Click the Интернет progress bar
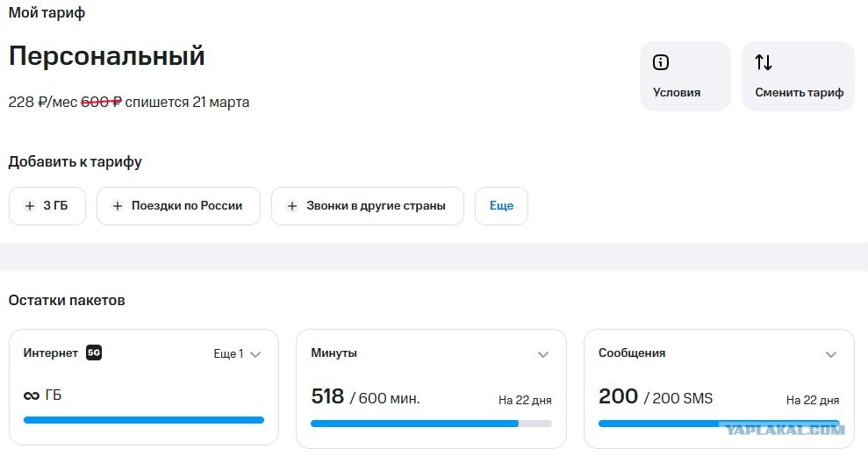 pyautogui.click(x=144, y=420)
